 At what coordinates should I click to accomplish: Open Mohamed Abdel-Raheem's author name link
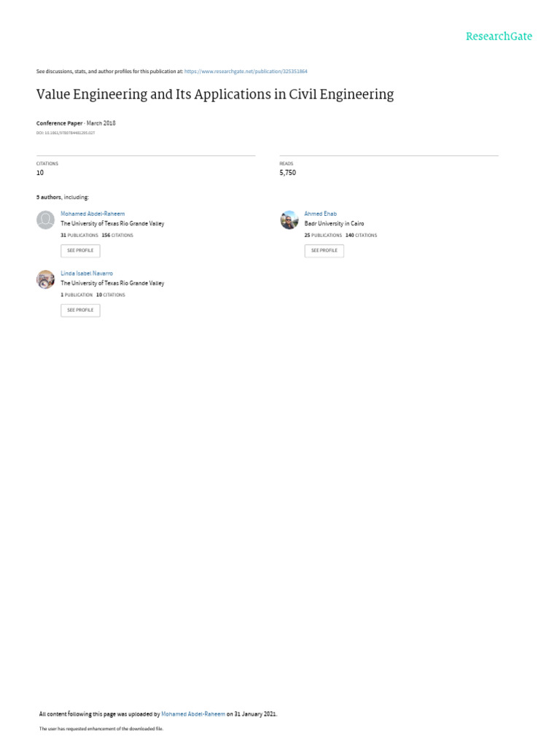point(93,214)
